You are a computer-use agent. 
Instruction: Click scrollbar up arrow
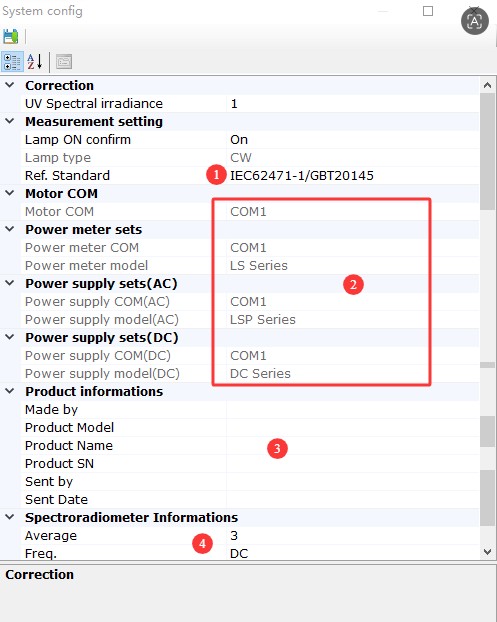click(487, 85)
